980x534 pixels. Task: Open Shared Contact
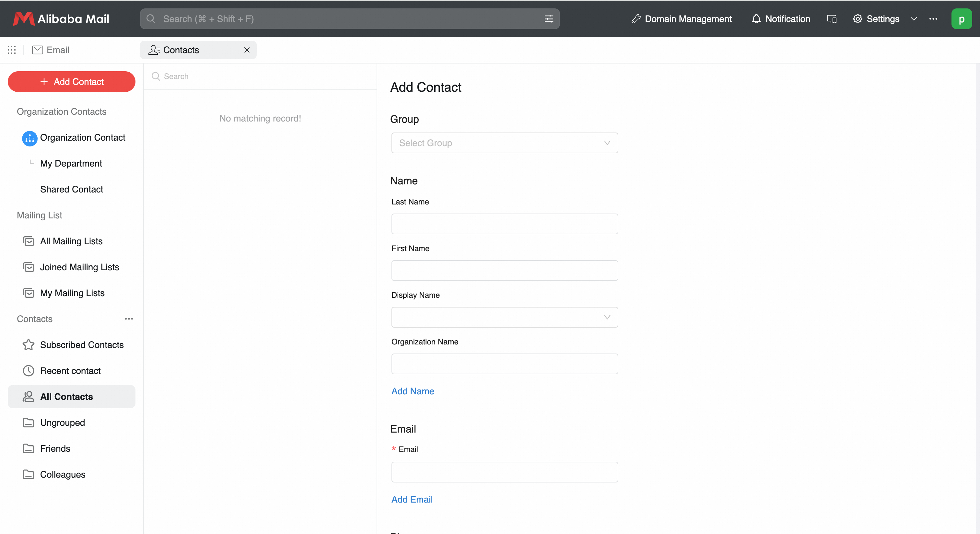point(72,189)
